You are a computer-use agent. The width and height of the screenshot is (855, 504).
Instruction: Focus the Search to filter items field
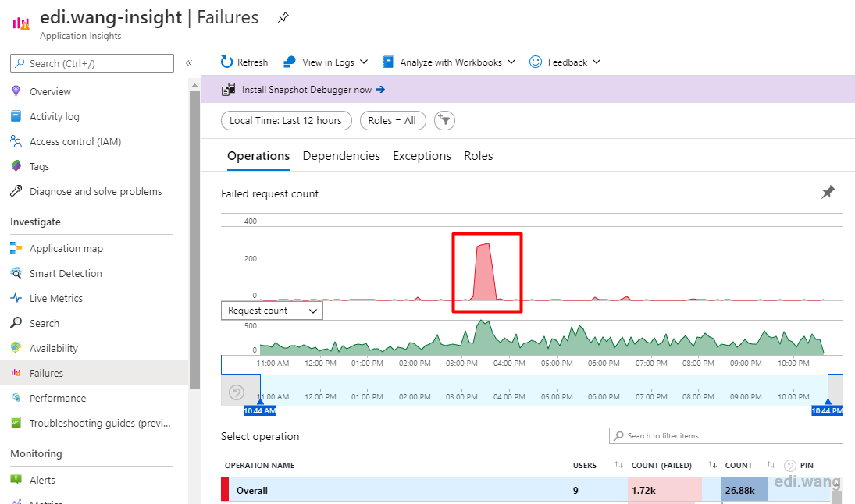tap(725, 436)
